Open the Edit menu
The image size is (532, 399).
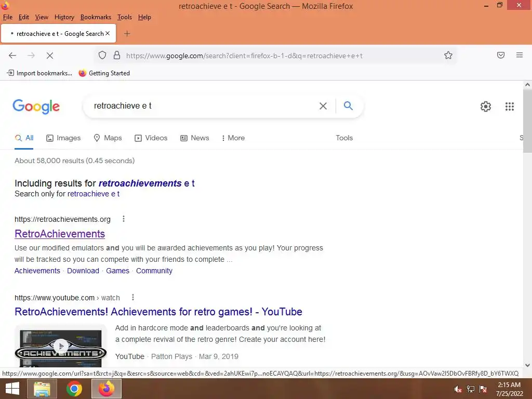click(24, 17)
